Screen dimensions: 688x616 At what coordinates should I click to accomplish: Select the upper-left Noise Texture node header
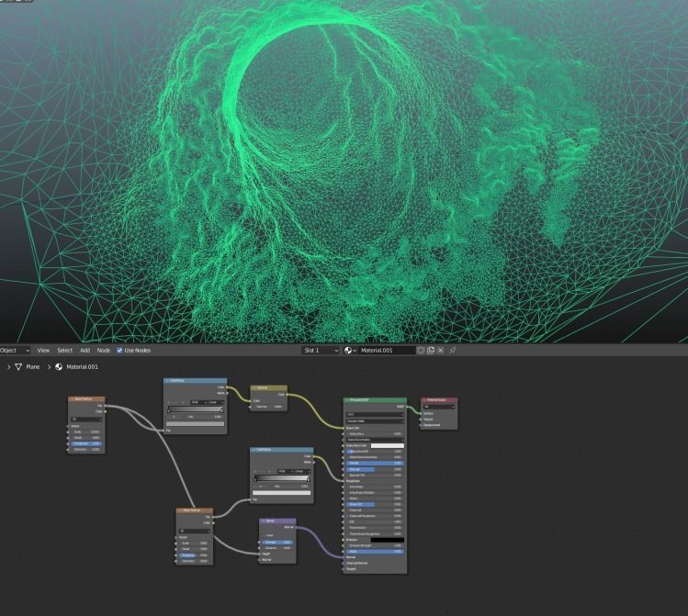(x=86, y=399)
